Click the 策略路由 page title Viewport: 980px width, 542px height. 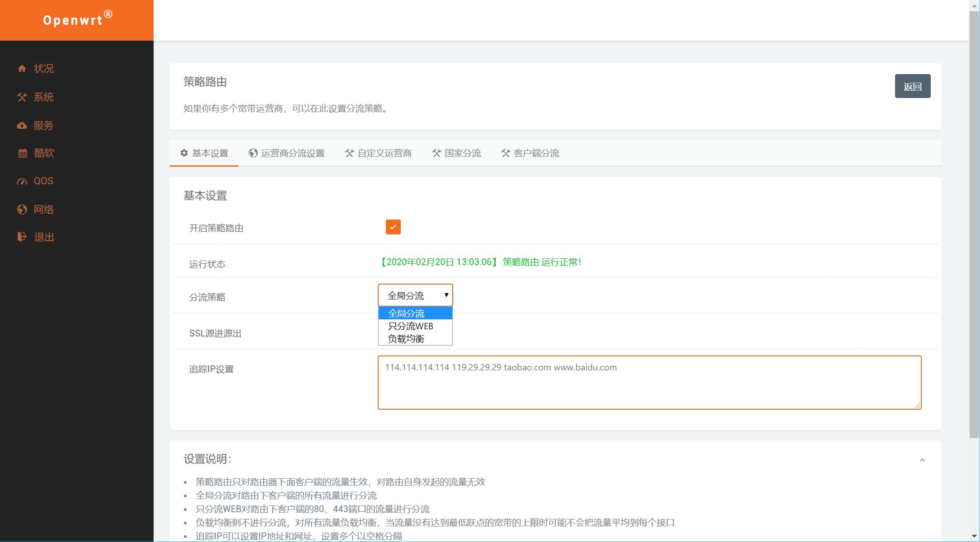(x=205, y=82)
